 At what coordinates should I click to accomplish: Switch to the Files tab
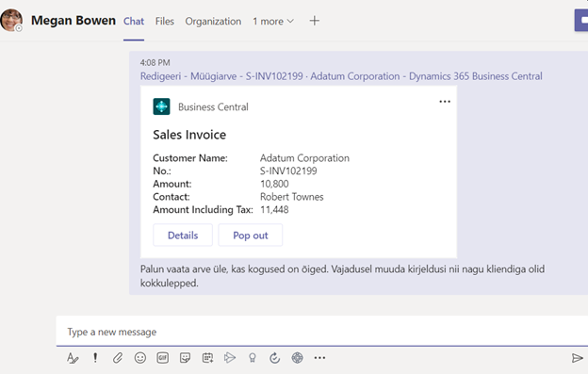pos(165,22)
